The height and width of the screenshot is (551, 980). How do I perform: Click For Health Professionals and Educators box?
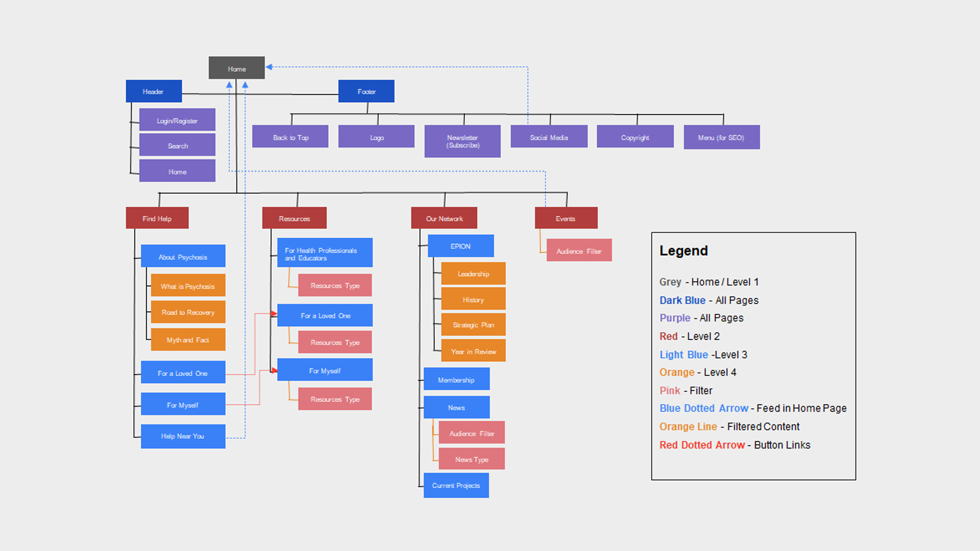(x=325, y=253)
